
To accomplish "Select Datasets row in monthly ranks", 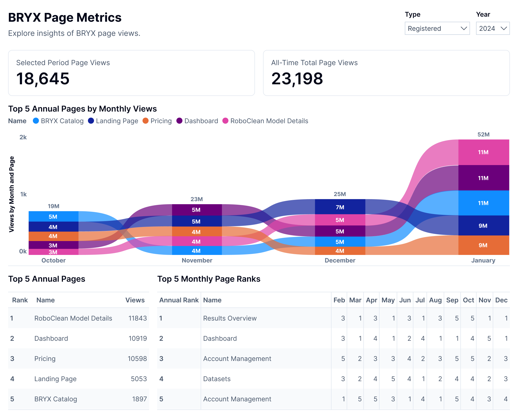I will coord(334,379).
